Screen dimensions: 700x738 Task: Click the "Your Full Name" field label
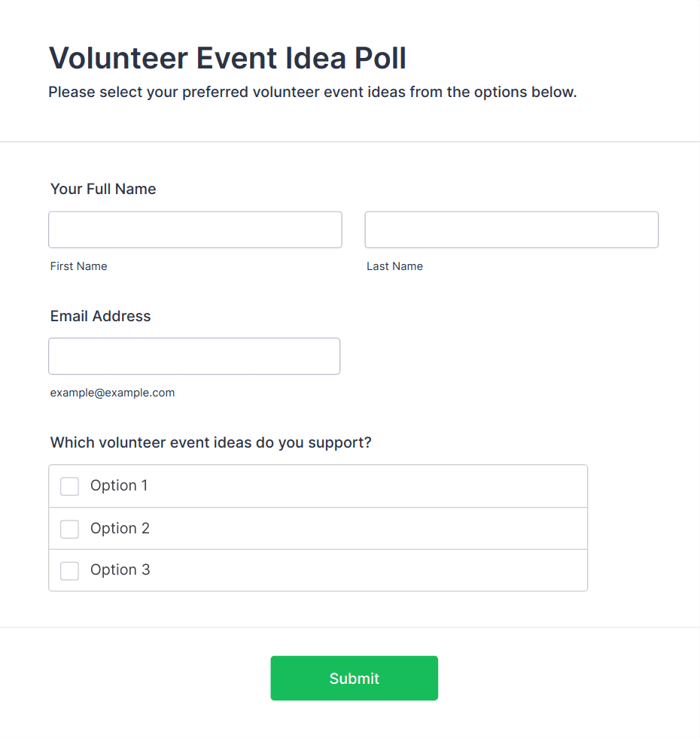(103, 189)
